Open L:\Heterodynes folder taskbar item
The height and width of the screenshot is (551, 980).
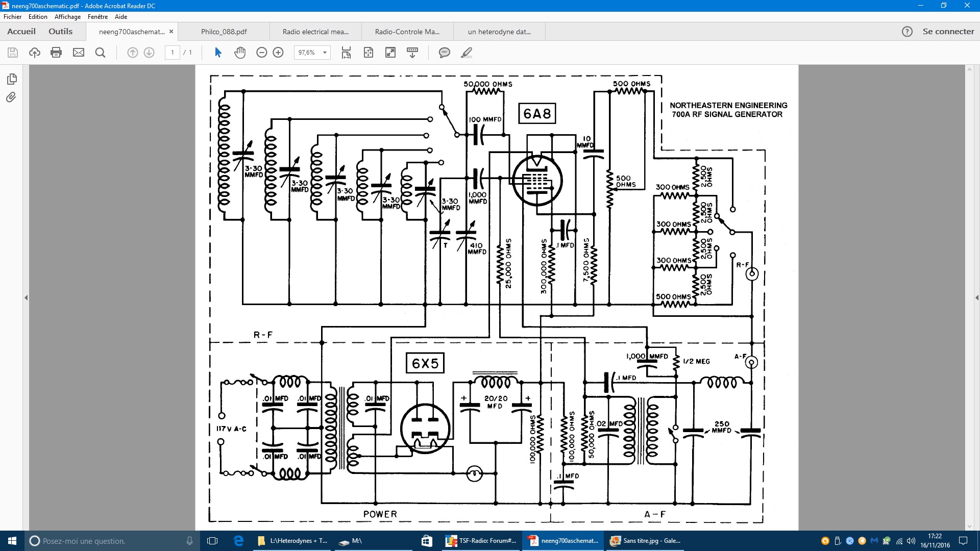293,541
